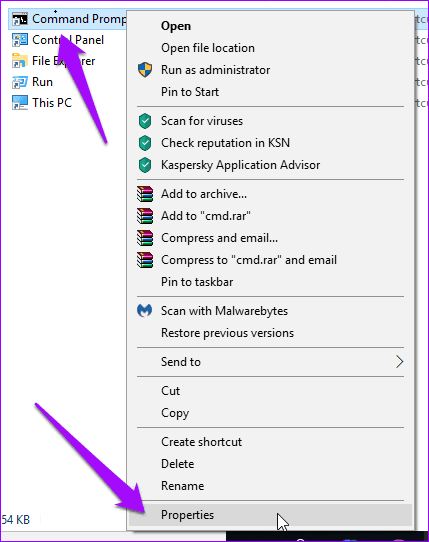The image size is (429, 542).
Task: Select the Run shortcut icon
Action: pos(19,82)
